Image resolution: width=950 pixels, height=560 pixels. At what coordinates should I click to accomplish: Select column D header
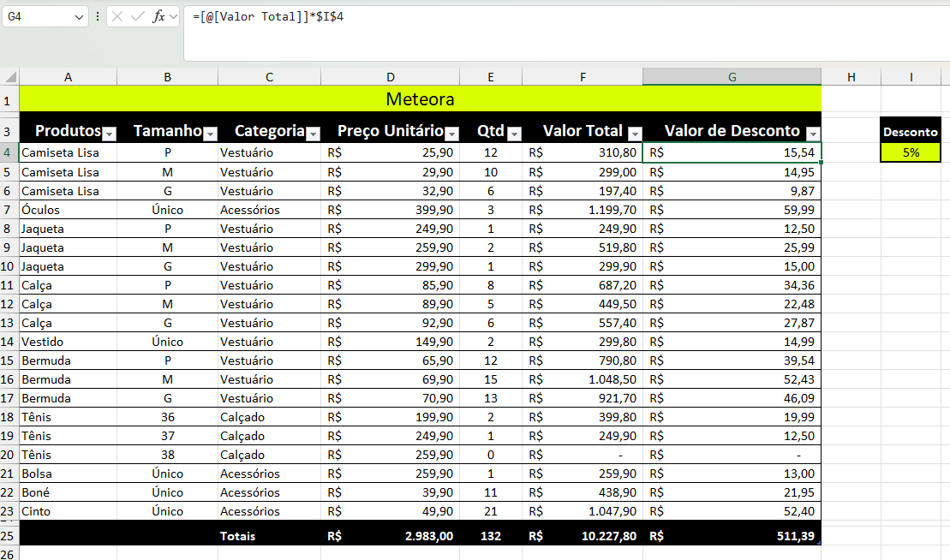(x=390, y=77)
